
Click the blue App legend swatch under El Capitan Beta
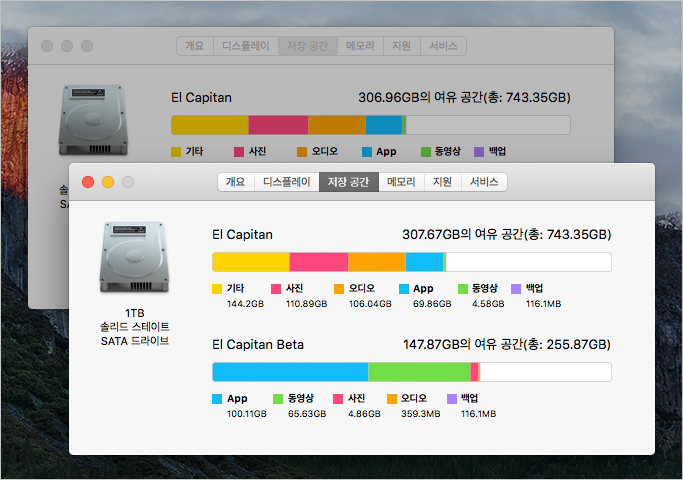217,399
